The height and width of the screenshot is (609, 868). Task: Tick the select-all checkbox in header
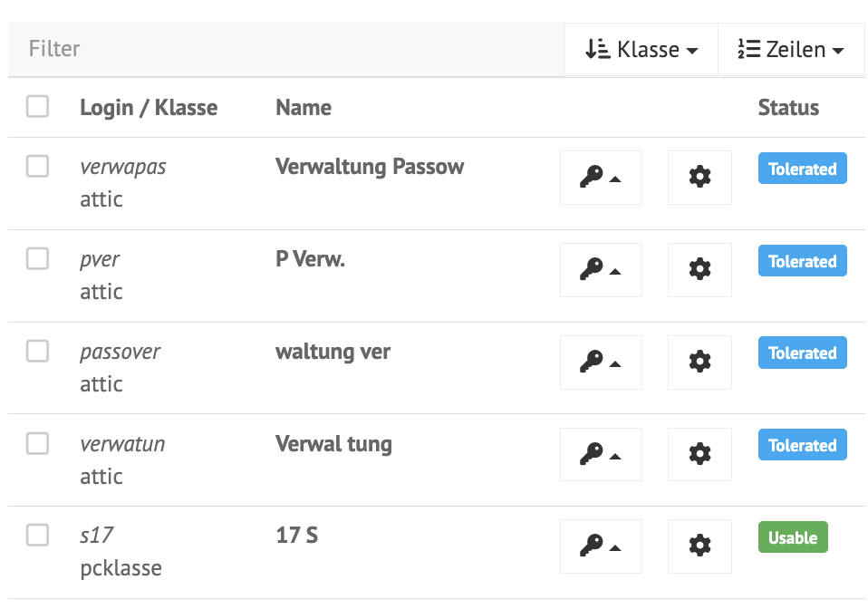37,107
